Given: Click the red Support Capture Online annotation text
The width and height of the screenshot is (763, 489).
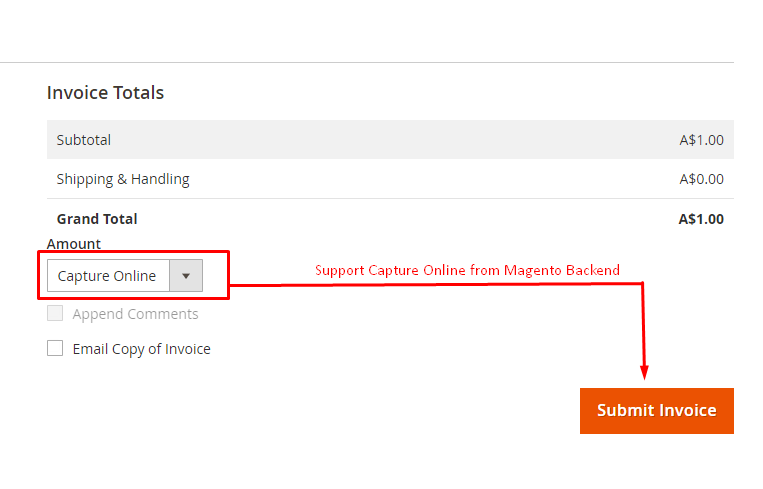Looking at the screenshot, I should [467, 270].
